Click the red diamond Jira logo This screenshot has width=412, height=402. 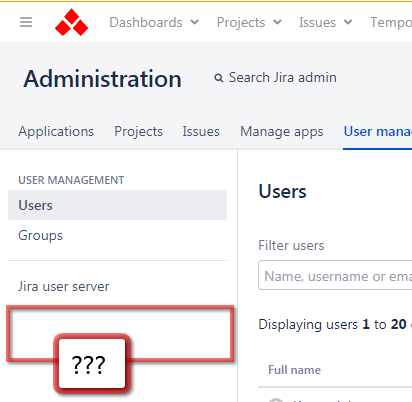pos(72,22)
